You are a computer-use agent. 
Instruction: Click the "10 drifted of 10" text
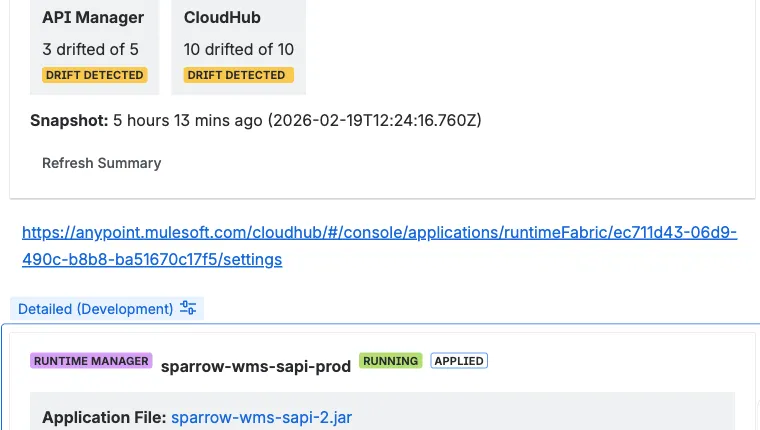coord(238,49)
